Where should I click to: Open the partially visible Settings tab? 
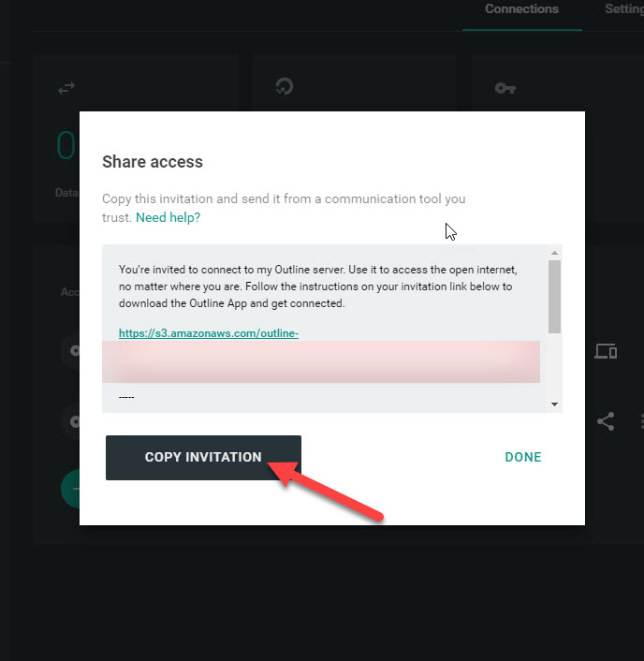624,9
